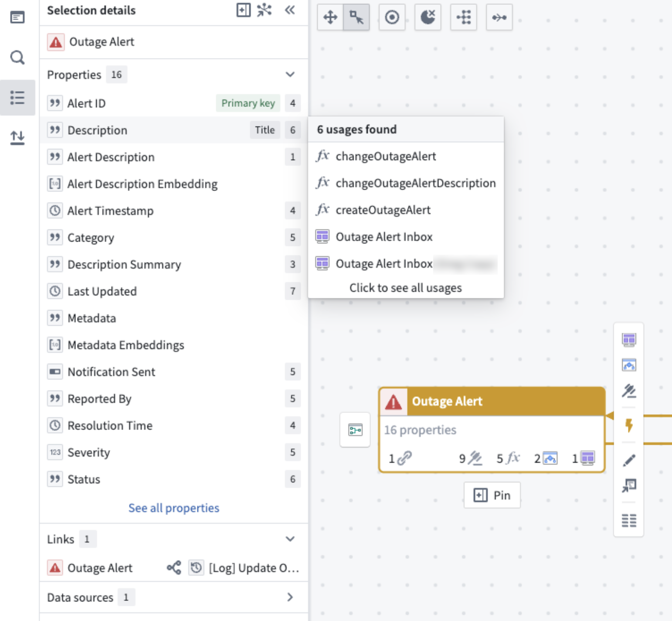
Task: Open first Outage Alert Inbox usage entry
Action: [406, 237]
